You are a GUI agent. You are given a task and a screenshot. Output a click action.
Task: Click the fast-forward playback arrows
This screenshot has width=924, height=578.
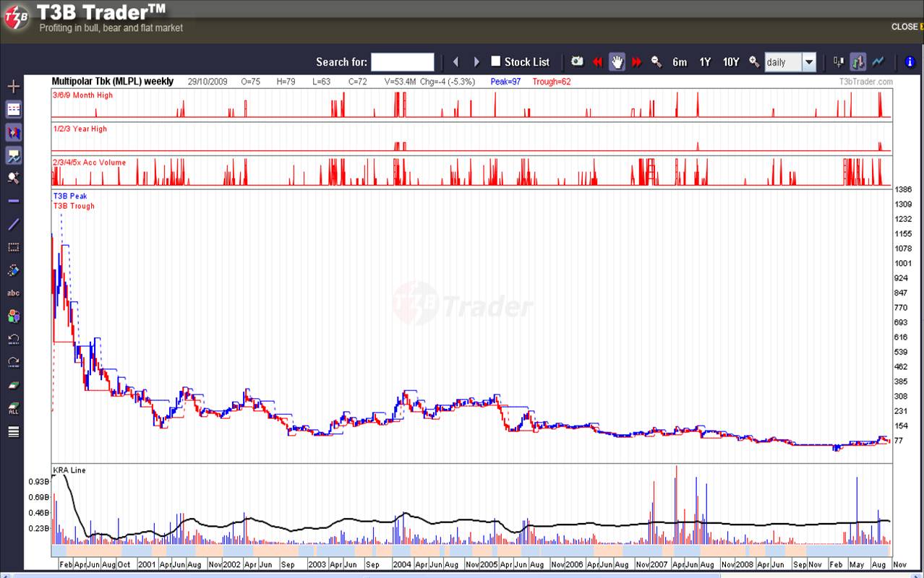[637, 62]
